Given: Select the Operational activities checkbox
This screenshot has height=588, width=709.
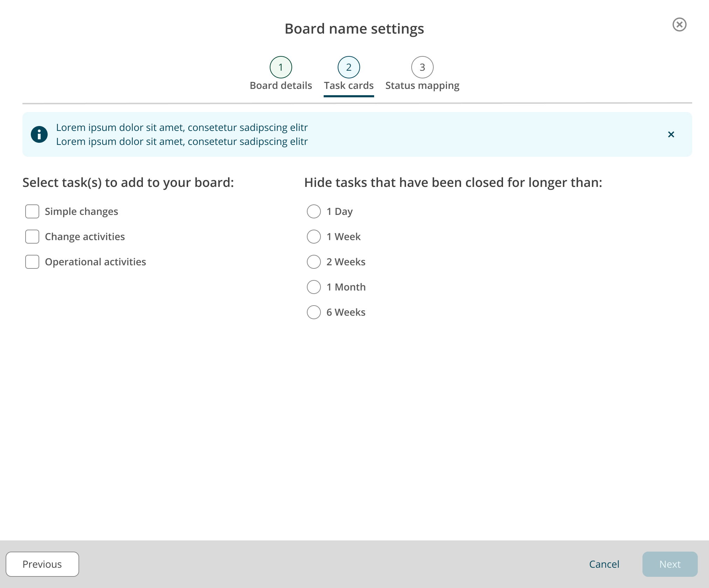Looking at the screenshot, I should pos(32,262).
